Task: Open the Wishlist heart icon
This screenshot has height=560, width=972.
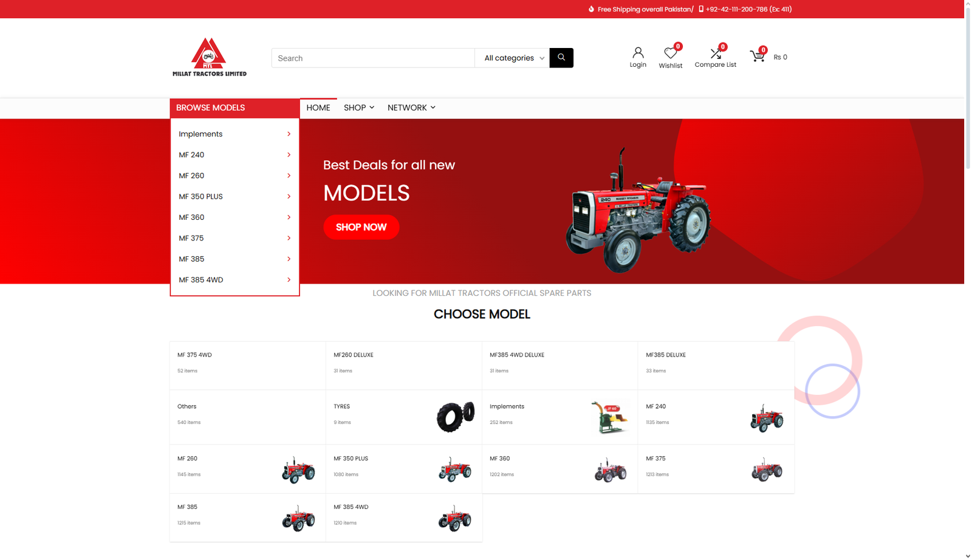Action: point(670,53)
